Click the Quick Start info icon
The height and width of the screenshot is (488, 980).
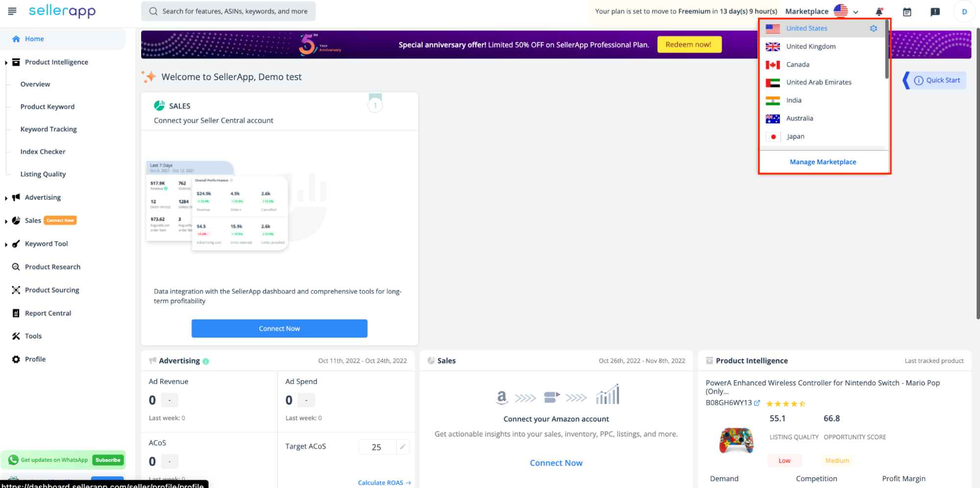pyautogui.click(x=919, y=80)
